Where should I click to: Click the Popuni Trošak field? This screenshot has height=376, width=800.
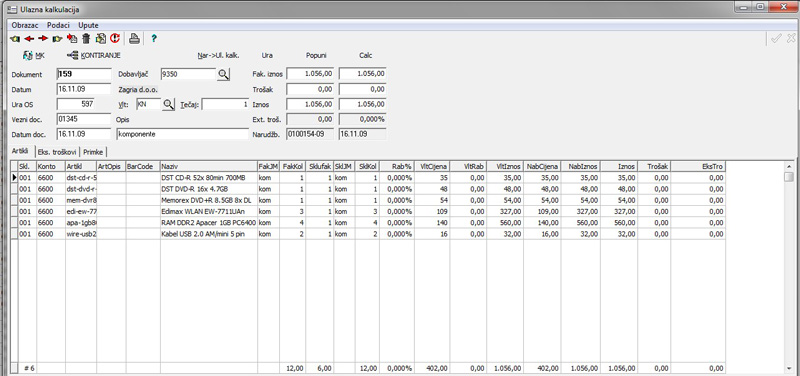point(310,89)
